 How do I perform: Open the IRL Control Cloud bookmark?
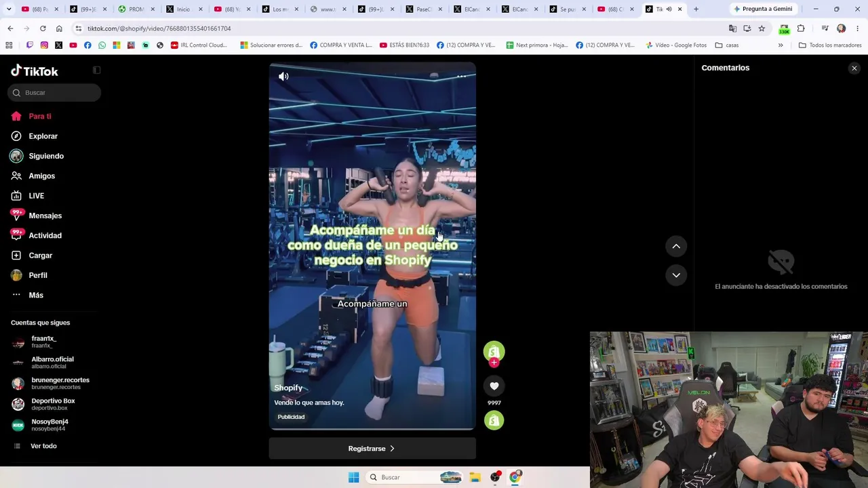[199, 45]
